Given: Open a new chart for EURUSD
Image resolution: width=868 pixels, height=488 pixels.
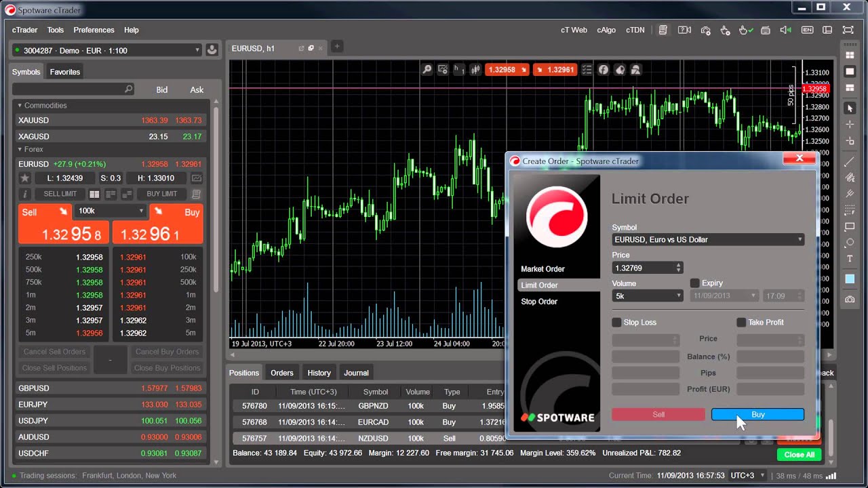Looking at the screenshot, I should coord(197,178).
